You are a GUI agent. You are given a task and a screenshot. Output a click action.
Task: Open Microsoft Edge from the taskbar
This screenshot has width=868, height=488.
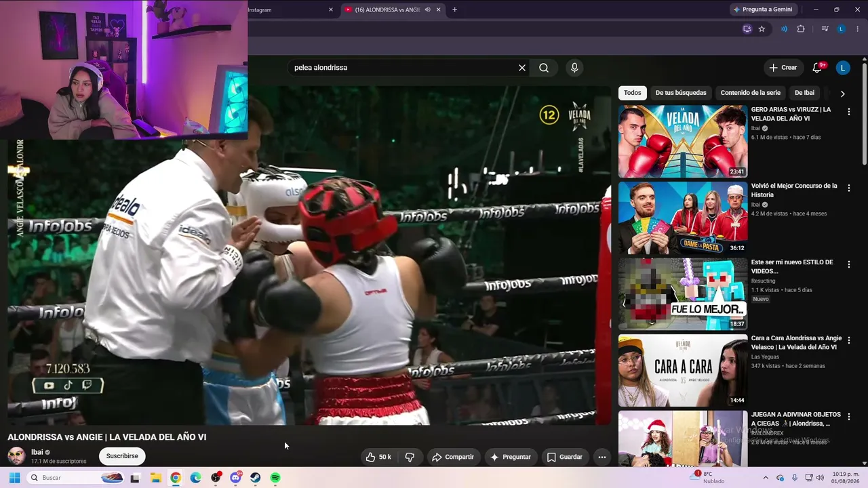coord(195,478)
